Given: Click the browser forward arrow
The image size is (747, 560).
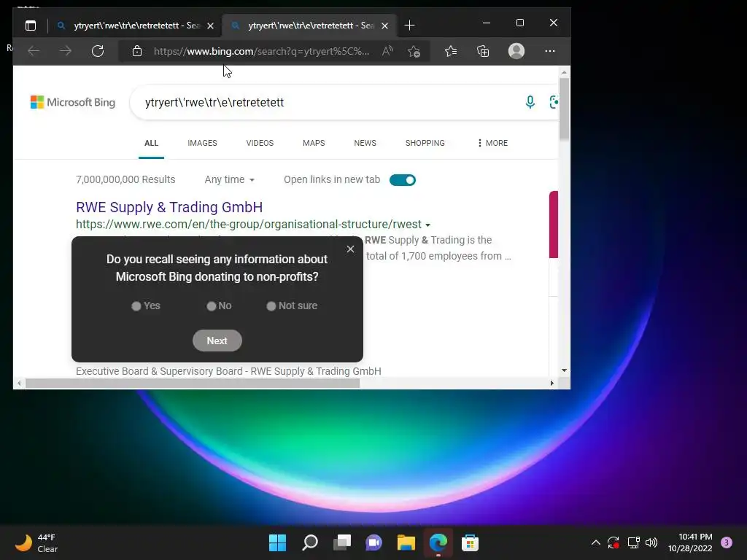Looking at the screenshot, I should [65, 51].
